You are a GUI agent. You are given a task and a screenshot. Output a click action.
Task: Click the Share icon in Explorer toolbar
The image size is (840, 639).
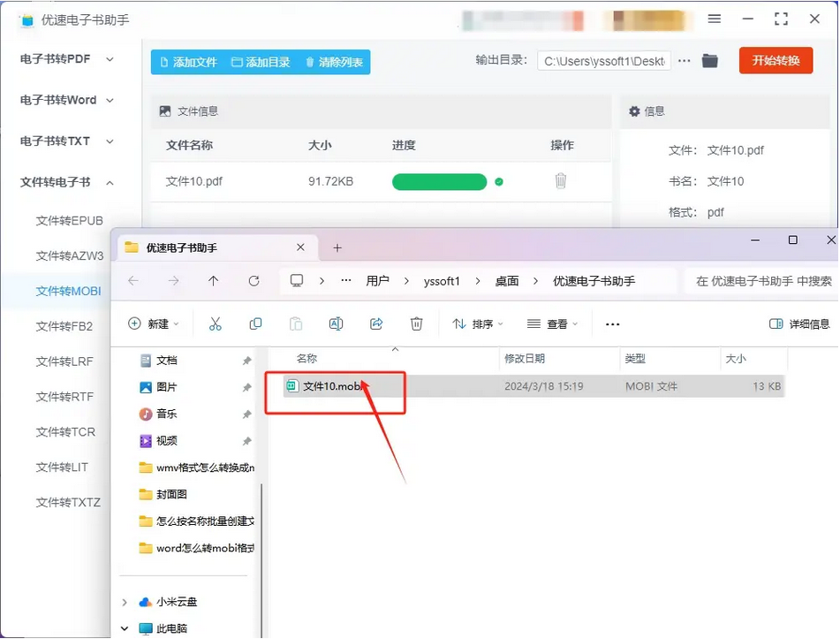376,323
